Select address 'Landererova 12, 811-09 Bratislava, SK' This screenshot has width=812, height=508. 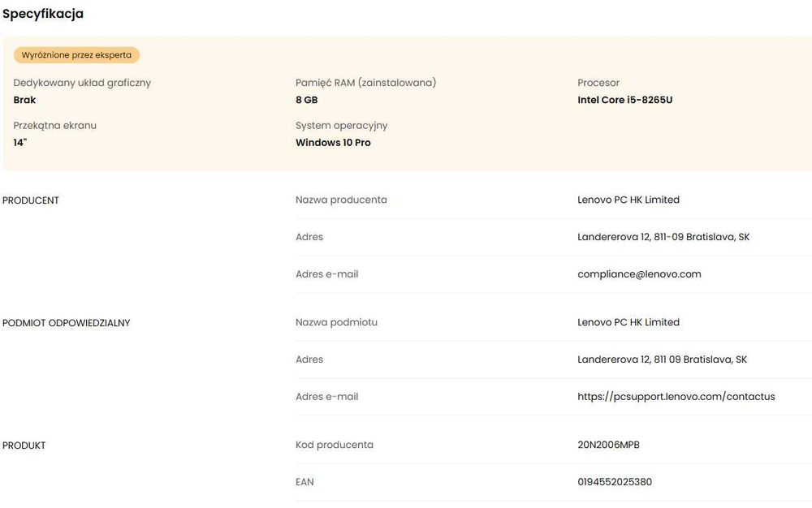(663, 237)
